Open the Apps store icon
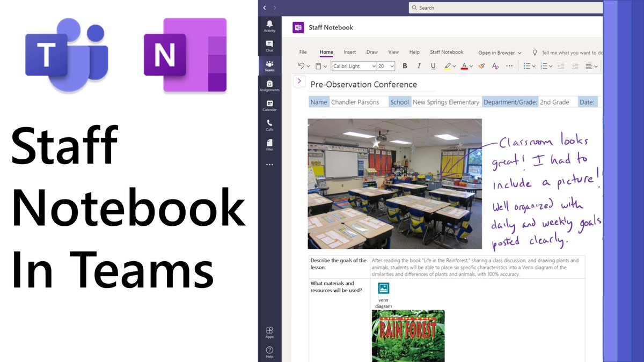This screenshot has width=644, height=362. [x=269, y=333]
